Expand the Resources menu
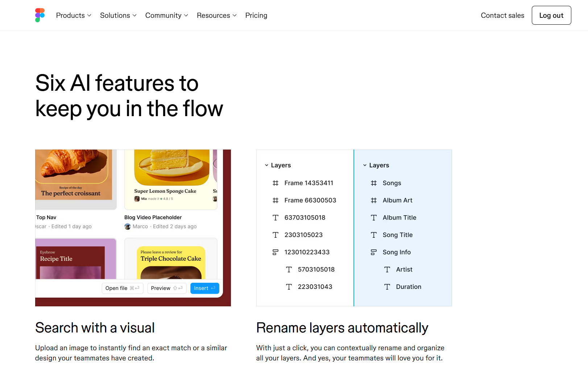This screenshot has height=392, width=588. coord(216,15)
